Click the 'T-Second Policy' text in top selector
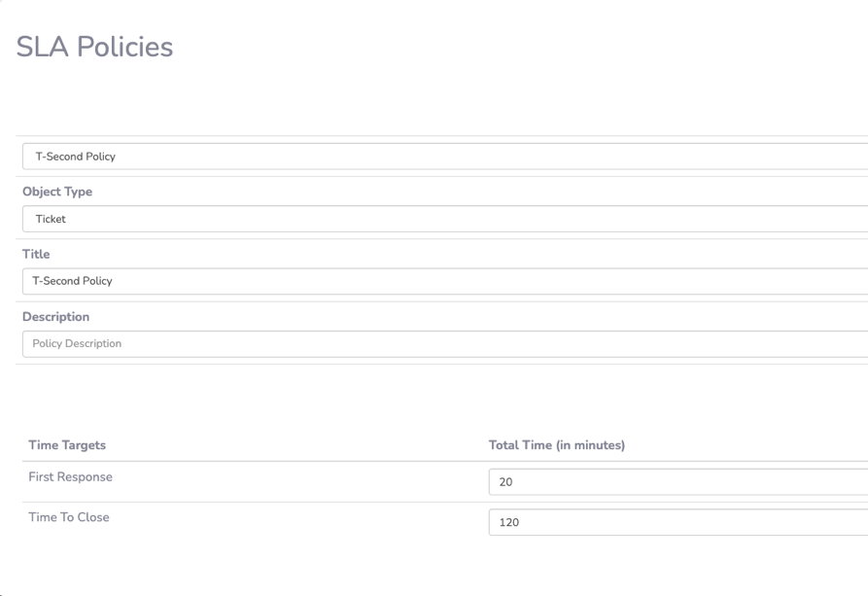 coord(75,157)
